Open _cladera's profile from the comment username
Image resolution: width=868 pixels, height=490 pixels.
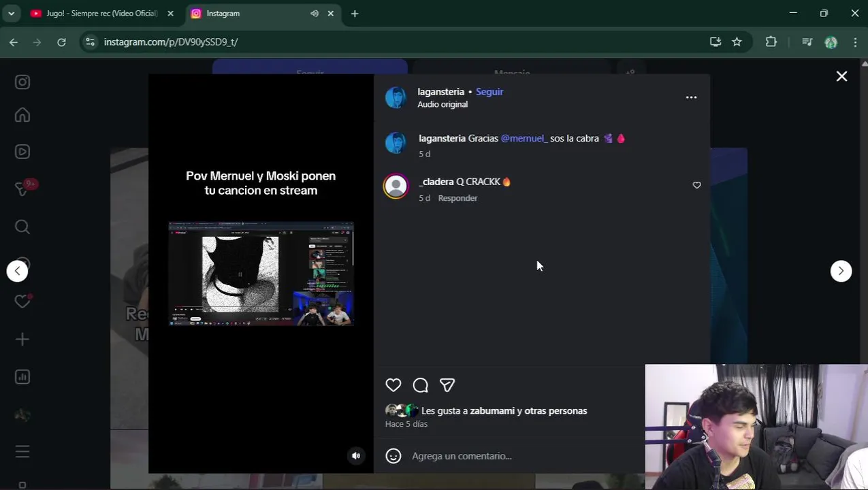click(436, 182)
